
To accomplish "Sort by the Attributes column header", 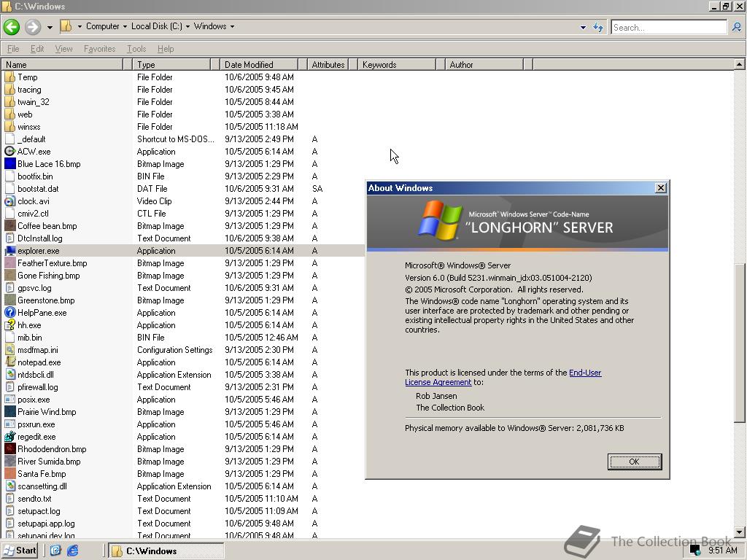I will pos(328,64).
